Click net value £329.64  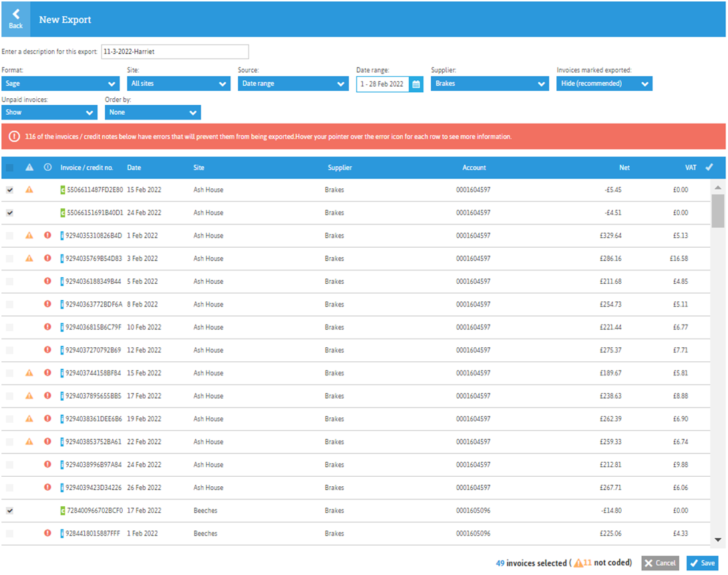(610, 235)
